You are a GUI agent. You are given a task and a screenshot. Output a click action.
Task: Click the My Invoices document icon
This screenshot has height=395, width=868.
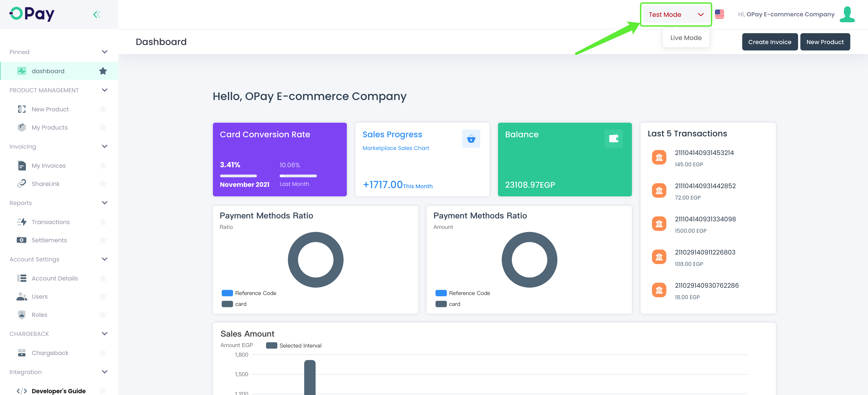click(x=22, y=165)
